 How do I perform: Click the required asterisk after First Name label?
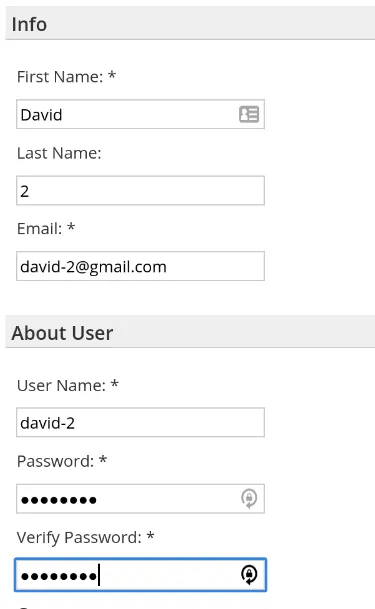112,75
